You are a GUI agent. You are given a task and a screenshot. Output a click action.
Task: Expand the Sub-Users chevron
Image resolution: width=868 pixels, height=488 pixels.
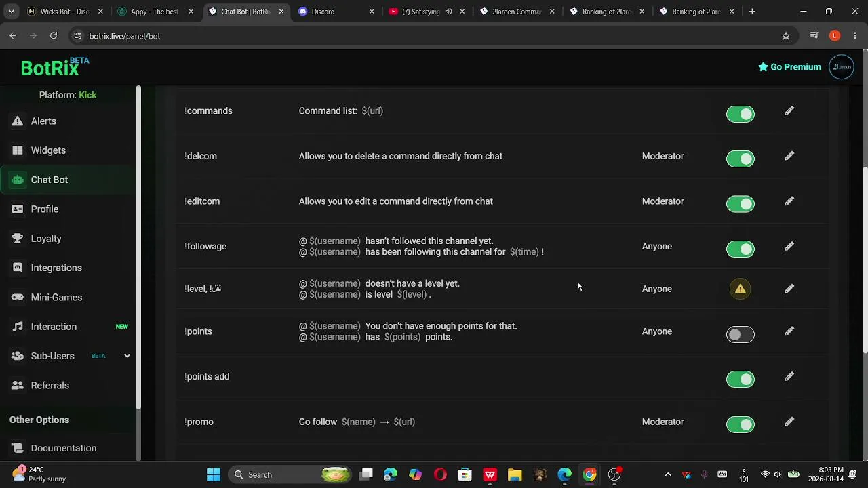pyautogui.click(x=127, y=356)
